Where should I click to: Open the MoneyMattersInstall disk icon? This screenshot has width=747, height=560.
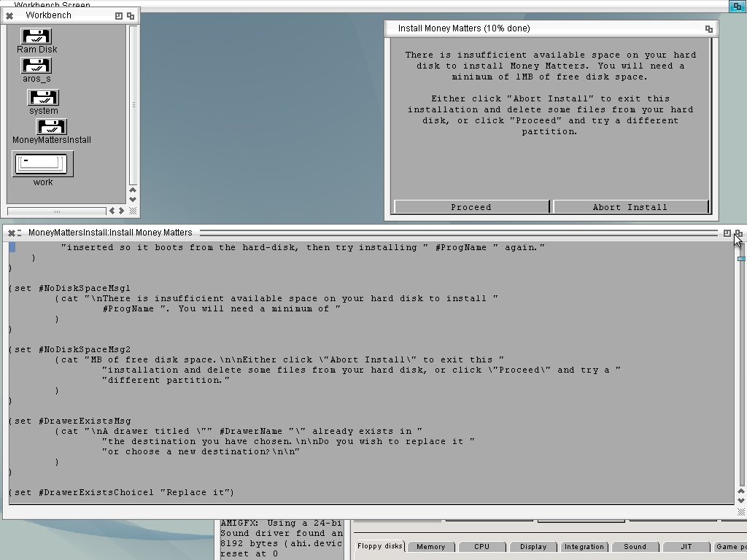[52, 127]
